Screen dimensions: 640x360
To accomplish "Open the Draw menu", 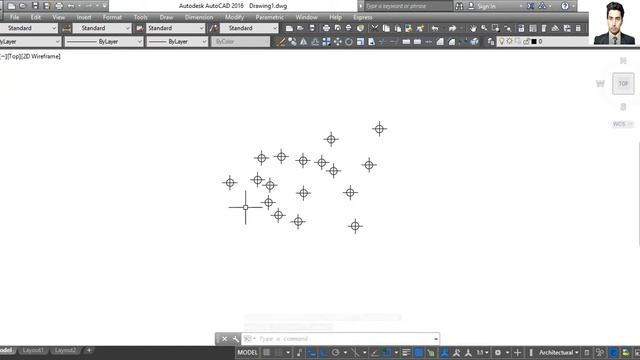I will tap(166, 17).
